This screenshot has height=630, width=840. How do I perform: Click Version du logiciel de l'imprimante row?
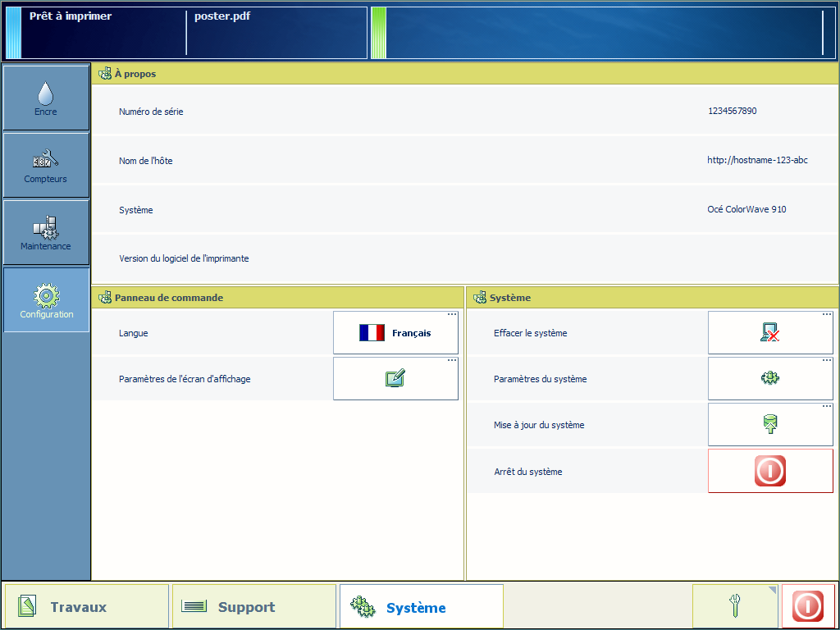pyautogui.click(x=465, y=258)
